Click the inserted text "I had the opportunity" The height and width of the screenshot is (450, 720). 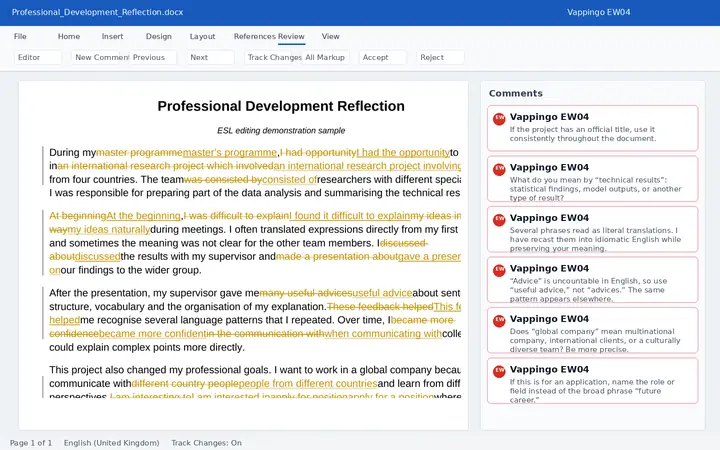pyautogui.click(x=403, y=152)
